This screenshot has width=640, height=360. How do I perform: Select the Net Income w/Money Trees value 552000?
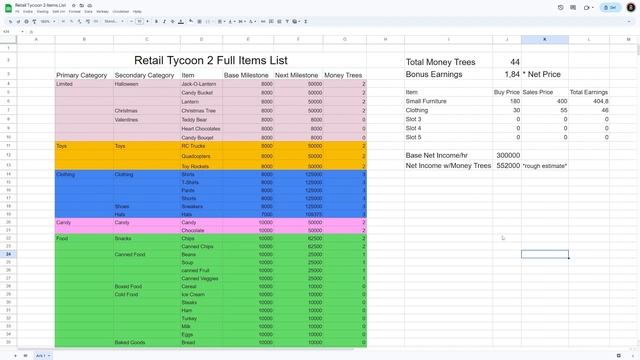(x=507, y=166)
